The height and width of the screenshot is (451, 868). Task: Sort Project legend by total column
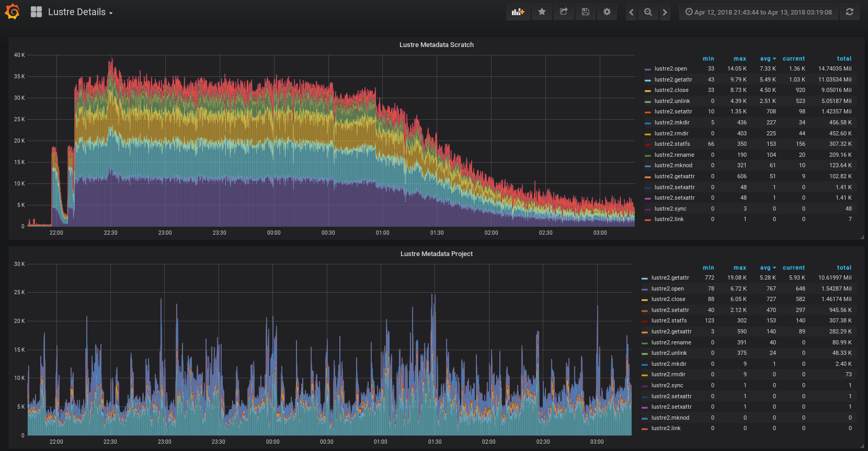[843, 268]
